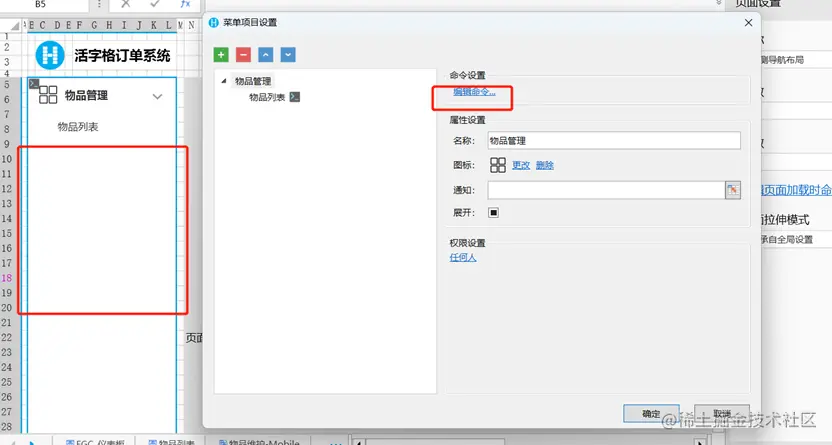Click 删除 link to remove icon
The image size is (832, 445).
[x=544, y=165]
